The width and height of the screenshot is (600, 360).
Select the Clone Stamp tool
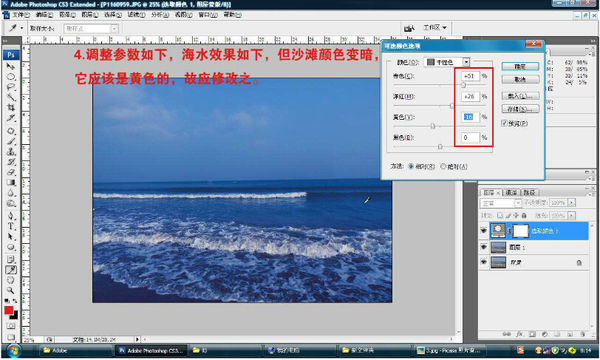coord(11,151)
